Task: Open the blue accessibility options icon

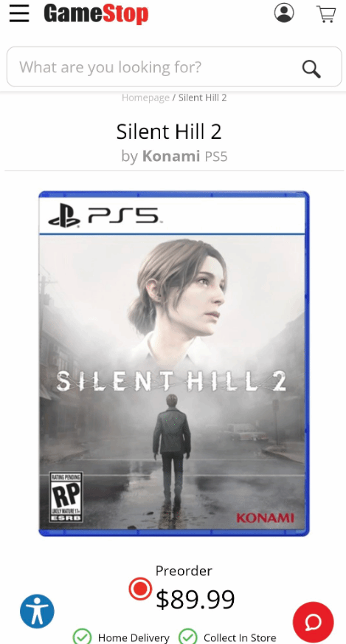Action: tap(37, 612)
